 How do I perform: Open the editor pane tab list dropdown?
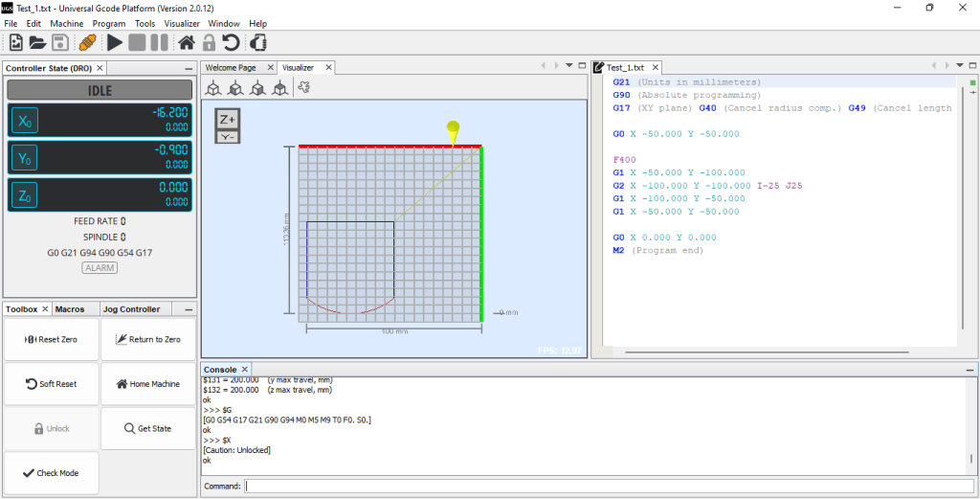click(x=960, y=65)
